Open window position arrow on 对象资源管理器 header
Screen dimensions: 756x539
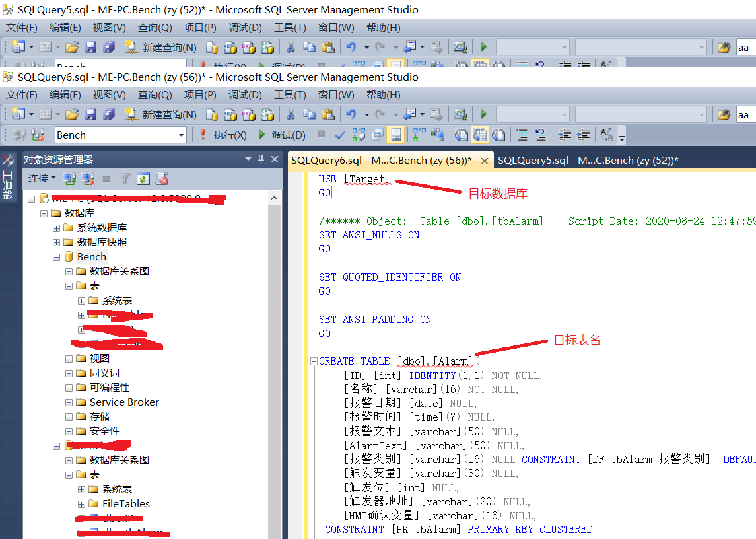pyautogui.click(x=248, y=159)
